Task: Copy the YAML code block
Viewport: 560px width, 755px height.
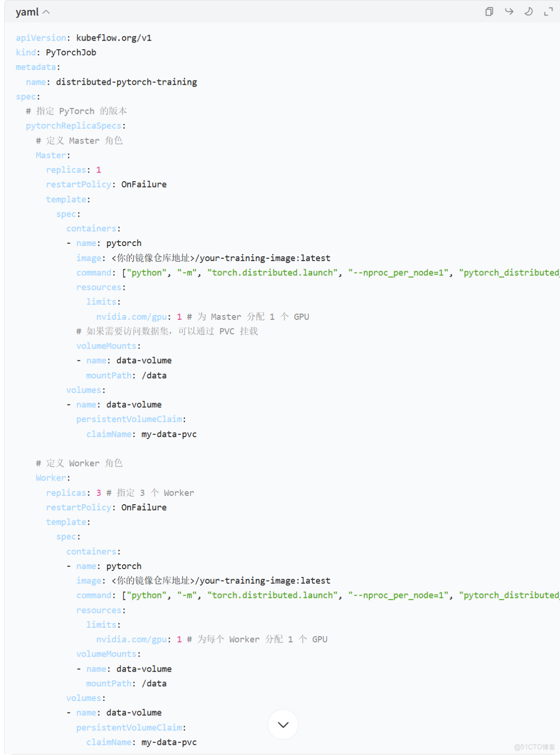Action: point(489,12)
